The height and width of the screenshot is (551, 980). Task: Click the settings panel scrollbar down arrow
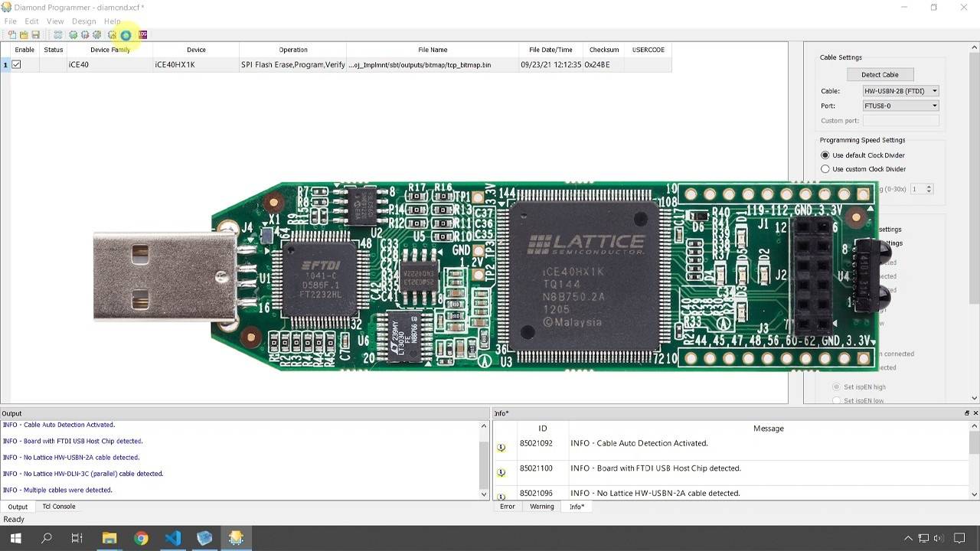tap(975, 398)
